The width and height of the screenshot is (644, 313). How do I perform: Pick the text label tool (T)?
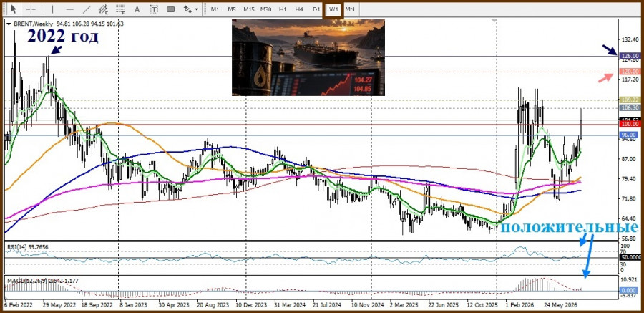click(154, 9)
